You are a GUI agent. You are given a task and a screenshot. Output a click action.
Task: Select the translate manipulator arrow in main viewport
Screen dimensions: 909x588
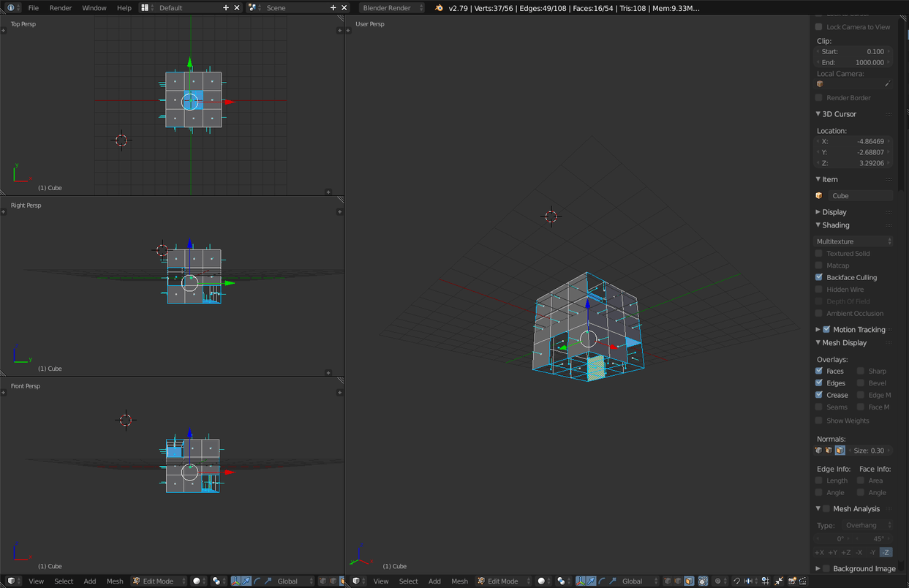tap(591, 581)
